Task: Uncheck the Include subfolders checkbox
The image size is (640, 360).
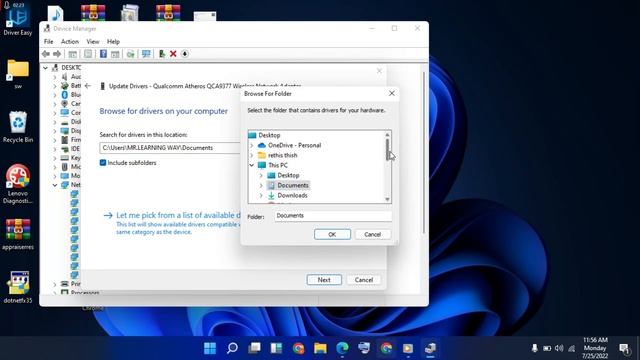Action: point(103,163)
